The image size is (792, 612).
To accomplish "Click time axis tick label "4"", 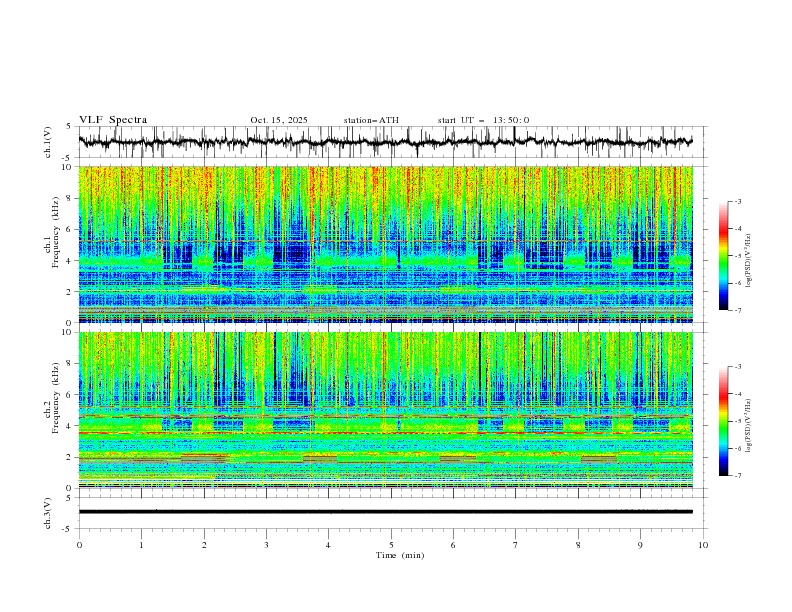I will pos(328,545).
